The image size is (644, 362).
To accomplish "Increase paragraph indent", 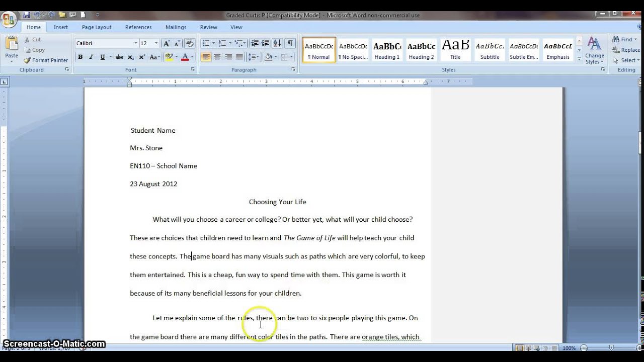I will click(x=266, y=43).
